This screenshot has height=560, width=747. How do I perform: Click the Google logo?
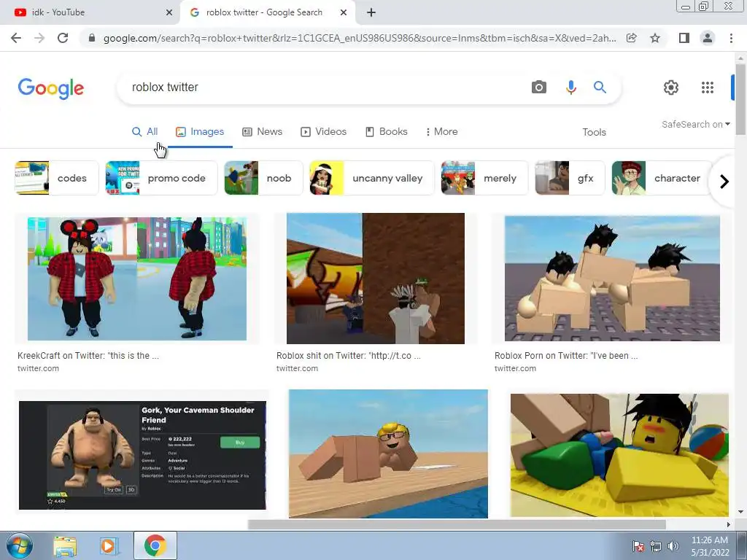[x=51, y=88]
